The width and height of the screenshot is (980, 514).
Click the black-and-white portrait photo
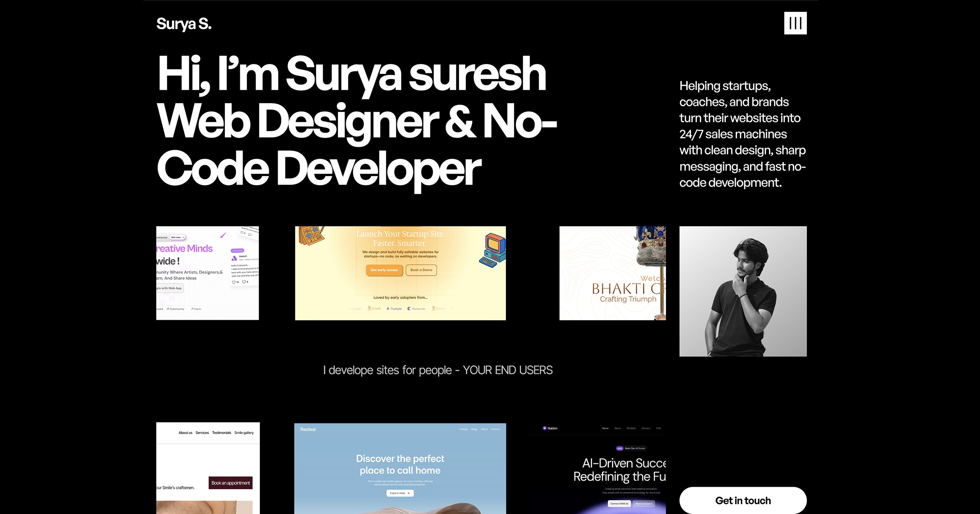(743, 291)
